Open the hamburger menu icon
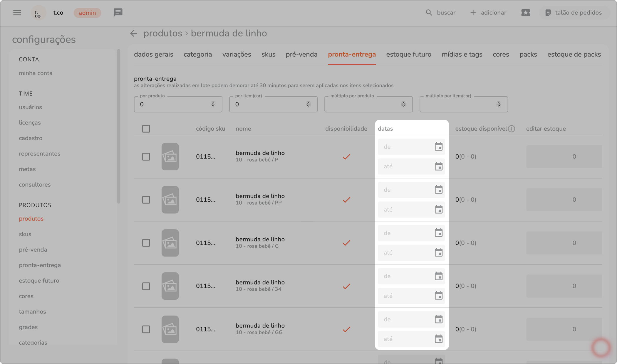Viewport: 617px width, 364px height. (x=17, y=13)
